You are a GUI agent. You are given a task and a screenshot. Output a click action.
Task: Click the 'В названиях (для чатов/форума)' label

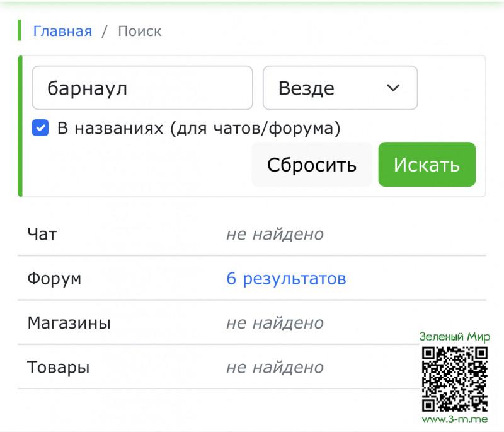198,129
